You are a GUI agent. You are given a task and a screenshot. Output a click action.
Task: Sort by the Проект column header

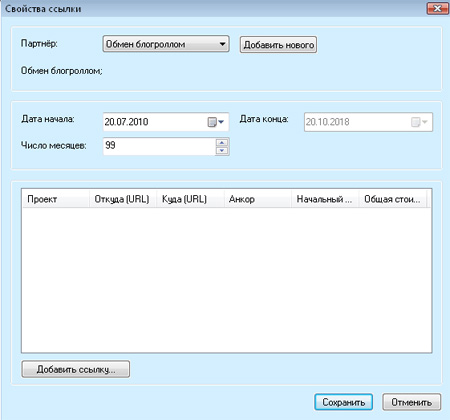(x=55, y=199)
